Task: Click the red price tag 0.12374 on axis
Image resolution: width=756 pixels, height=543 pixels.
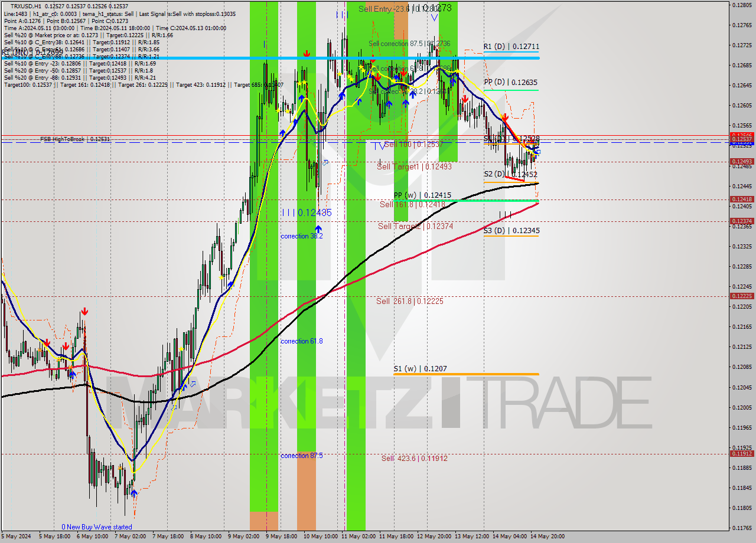Action: (x=742, y=221)
